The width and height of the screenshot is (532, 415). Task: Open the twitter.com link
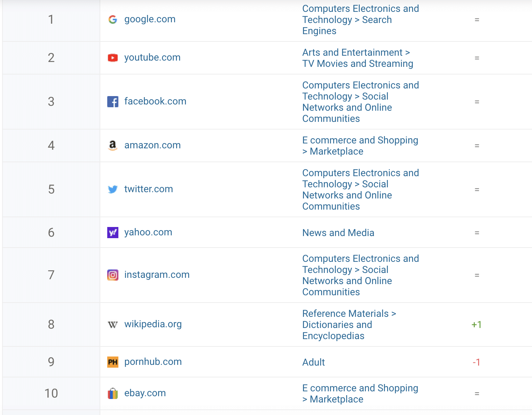tap(148, 189)
